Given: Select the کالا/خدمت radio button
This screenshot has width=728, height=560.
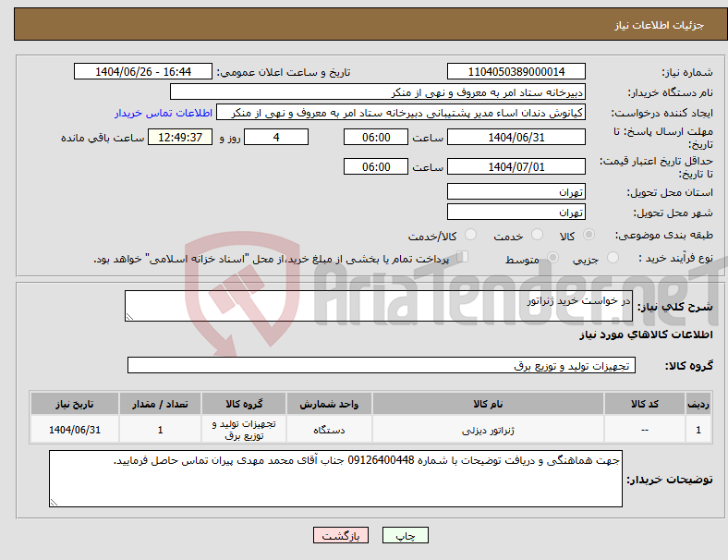Looking at the screenshot, I should coord(471,235).
